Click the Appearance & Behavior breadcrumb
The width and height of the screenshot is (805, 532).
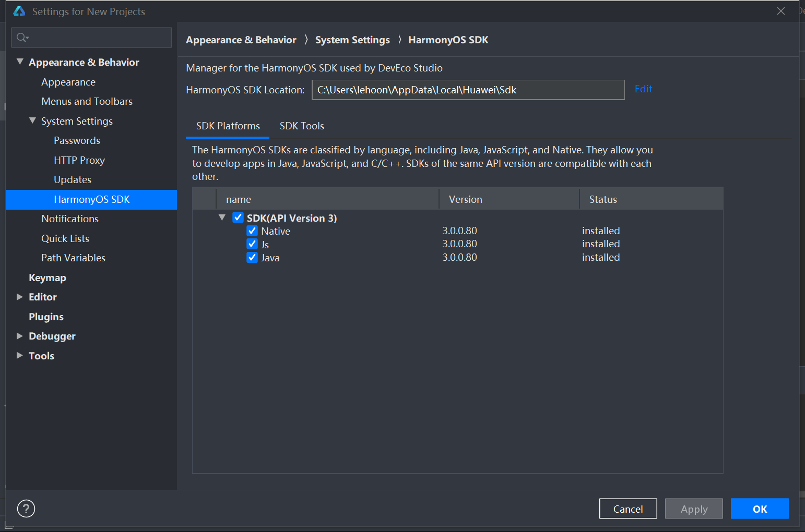pyautogui.click(x=241, y=40)
